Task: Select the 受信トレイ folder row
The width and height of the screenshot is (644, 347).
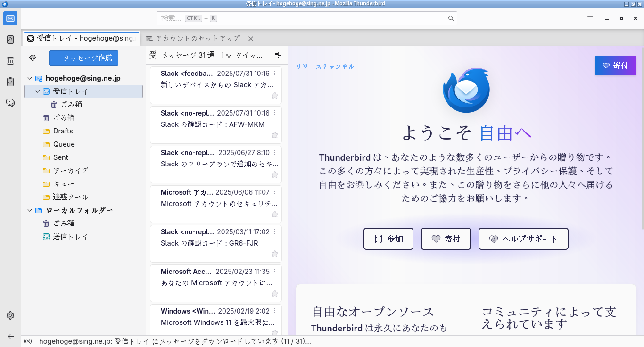Action: pyautogui.click(x=83, y=91)
